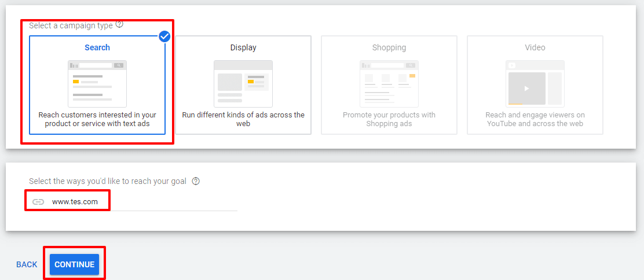Click the play icon in Video illustration
The width and height of the screenshot is (644, 280).
(526, 89)
